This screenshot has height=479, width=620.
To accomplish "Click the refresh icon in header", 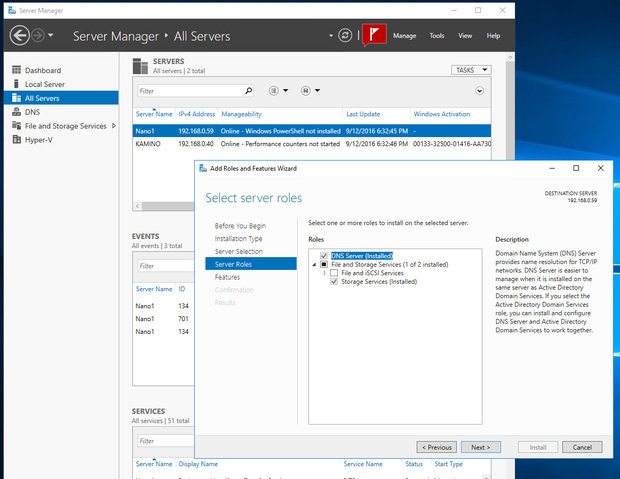I will pyautogui.click(x=346, y=35).
